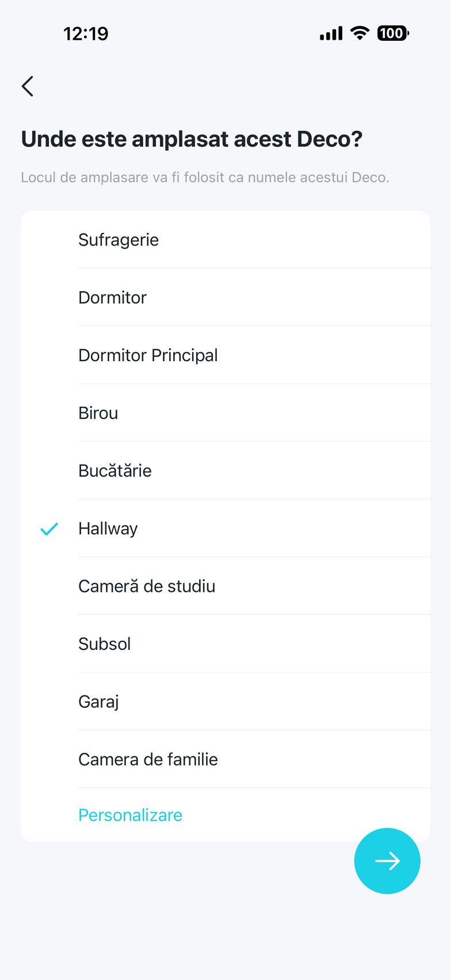The height and width of the screenshot is (980, 451).
Task: Tap the back arrow icon
Action: [x=28, y=86]
